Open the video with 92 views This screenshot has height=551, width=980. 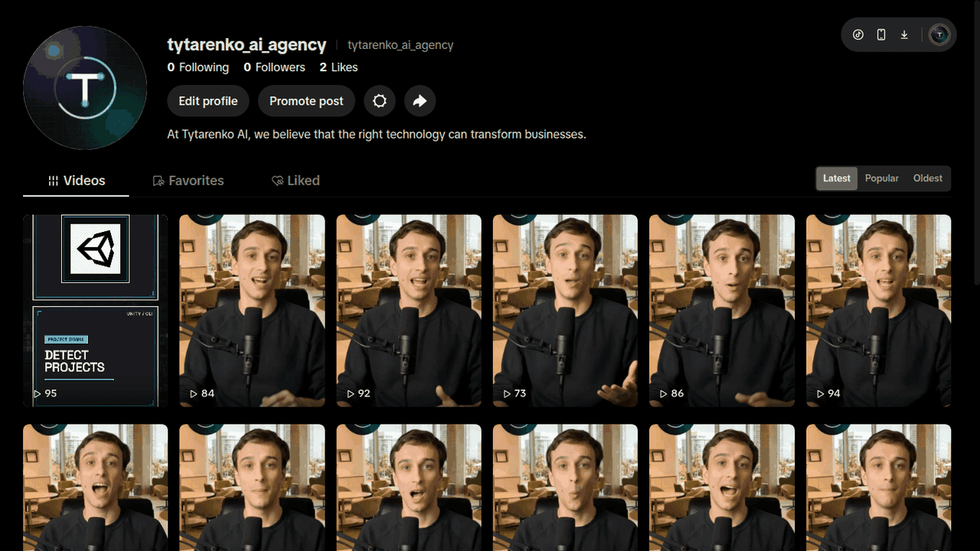point(409,311)
